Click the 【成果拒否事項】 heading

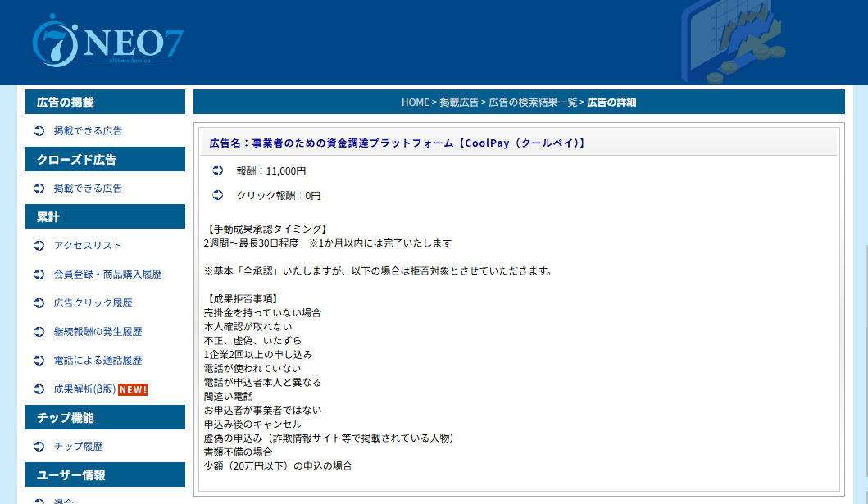click(x=243, y=299)
